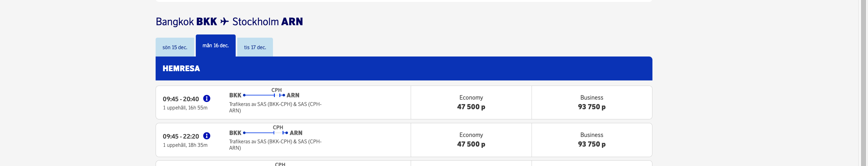Click the airplane icon between BKK and Stockholm

pos(224,22)
